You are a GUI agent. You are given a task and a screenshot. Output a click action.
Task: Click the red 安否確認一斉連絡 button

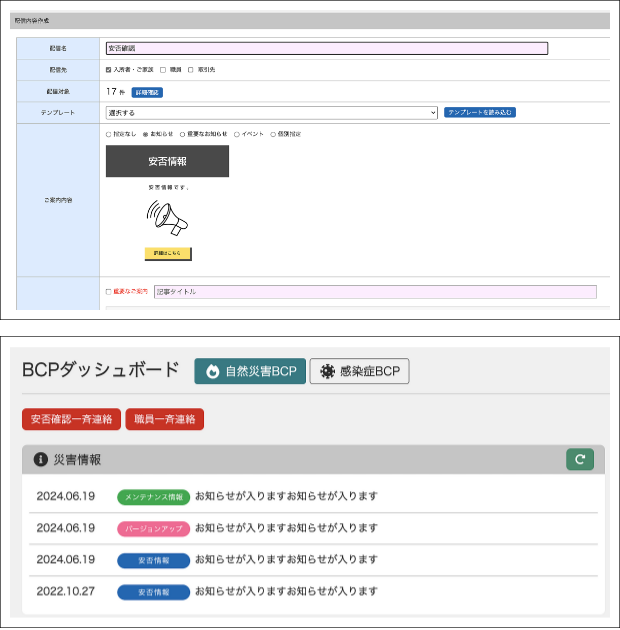tap(71, 419)
